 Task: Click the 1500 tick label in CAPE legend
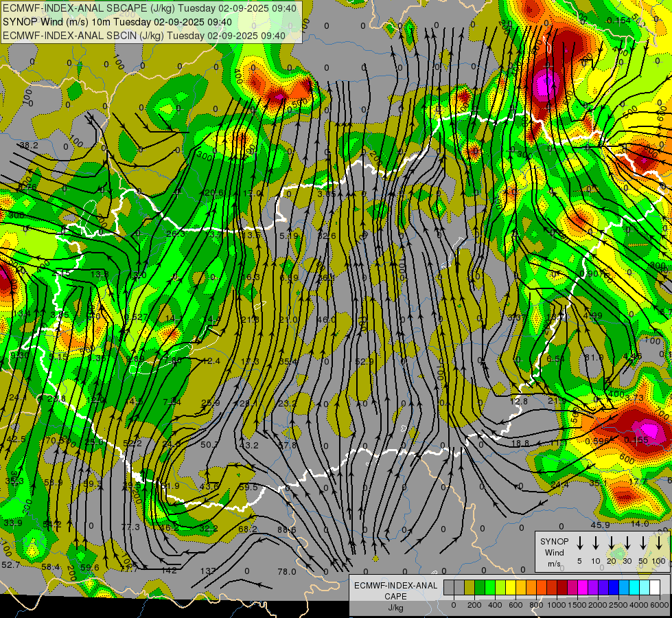[x=577, y=605]
